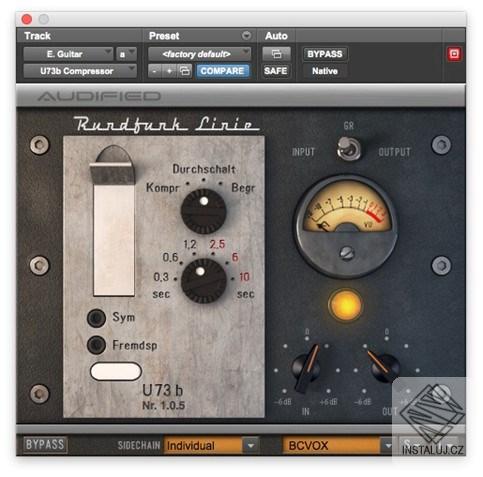Click the Begr label
This screenshot has height=477, width=483.
(x=243, y=188)
